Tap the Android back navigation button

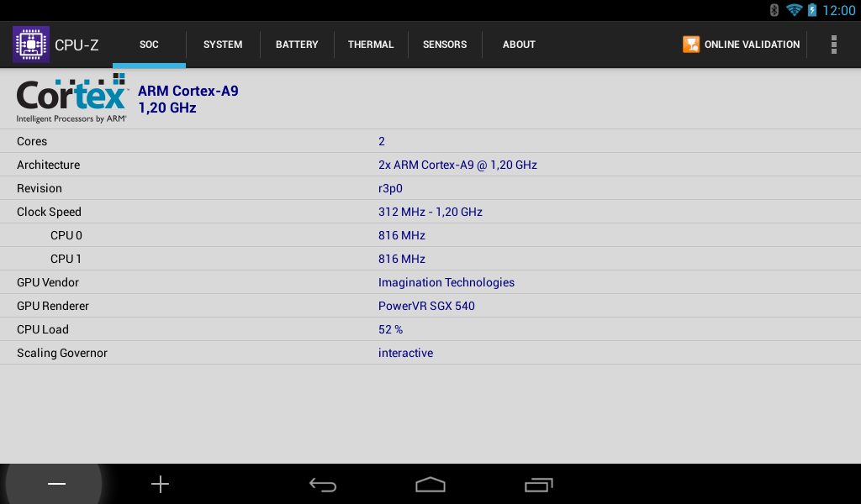click(x=323, y=484)
